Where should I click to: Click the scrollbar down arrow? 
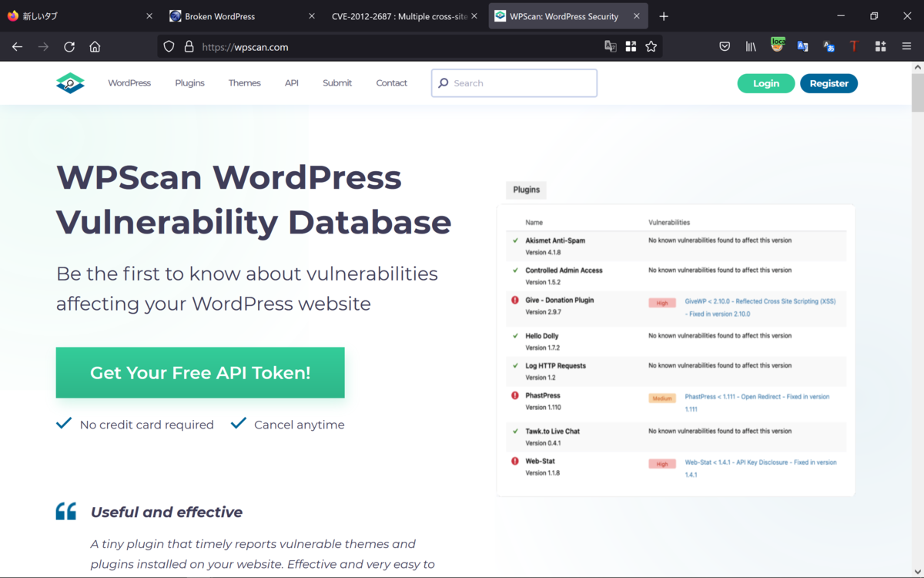click(917, 571)
